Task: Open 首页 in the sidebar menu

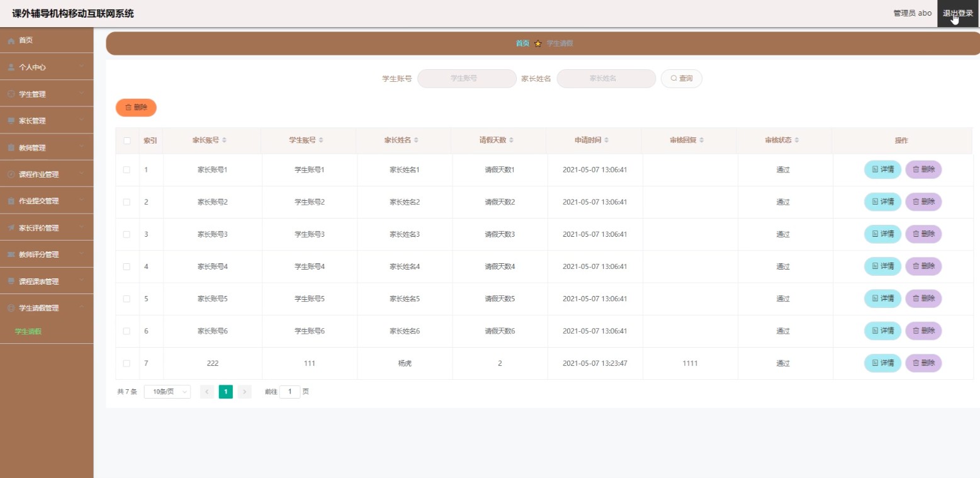Action: click(x=47, y=40)
